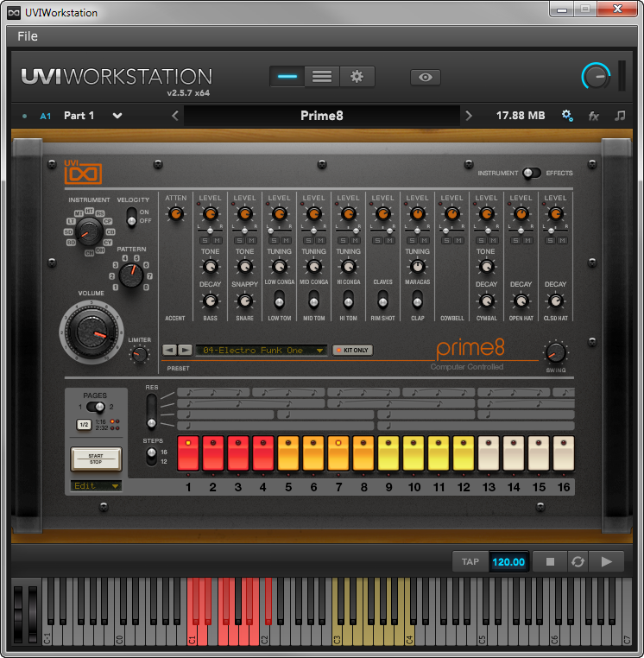The width and height of the screenshot is (644, 658).
Task: Click the 1/2 page button
Action: coord(84,424)
